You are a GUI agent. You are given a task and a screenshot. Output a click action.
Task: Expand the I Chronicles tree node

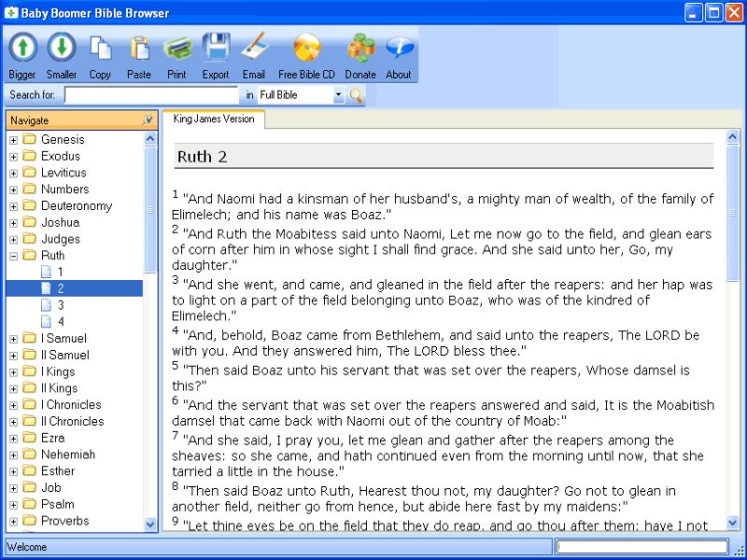pyautogui.click(x=13, y=406)
